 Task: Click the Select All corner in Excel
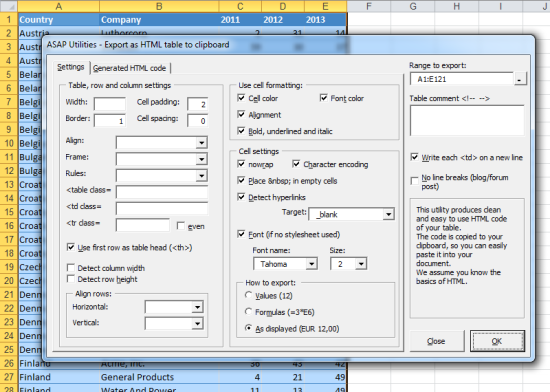[9, 6]
